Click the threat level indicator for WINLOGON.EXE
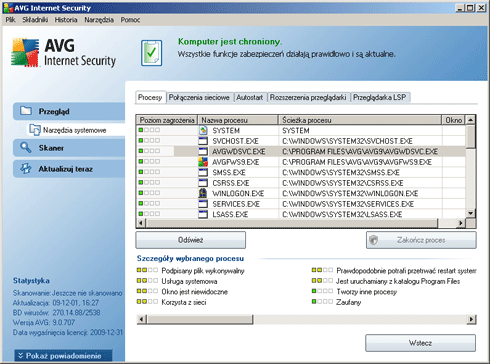490x364 pixels. pos(149,193)
